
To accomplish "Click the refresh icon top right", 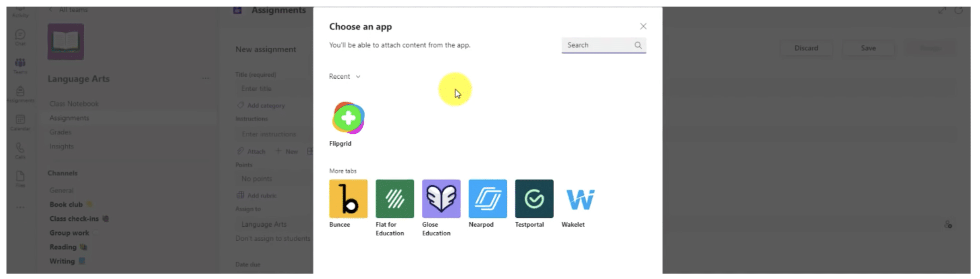I will point(958,10).
